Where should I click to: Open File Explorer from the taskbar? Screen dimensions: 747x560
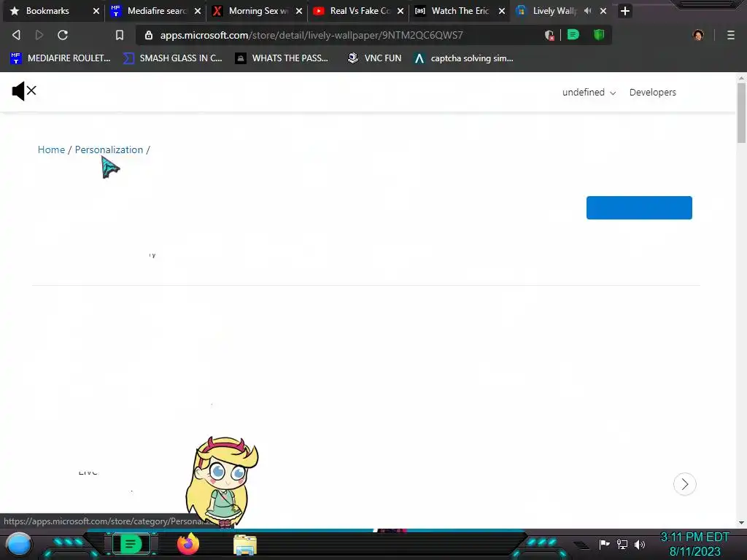click(x=245, y=545)
